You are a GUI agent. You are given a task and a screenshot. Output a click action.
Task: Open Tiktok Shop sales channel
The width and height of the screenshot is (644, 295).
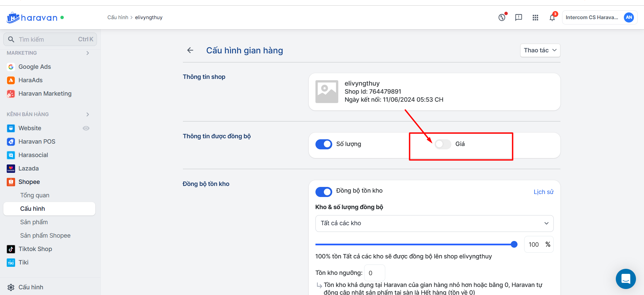[x=35, y=249]
